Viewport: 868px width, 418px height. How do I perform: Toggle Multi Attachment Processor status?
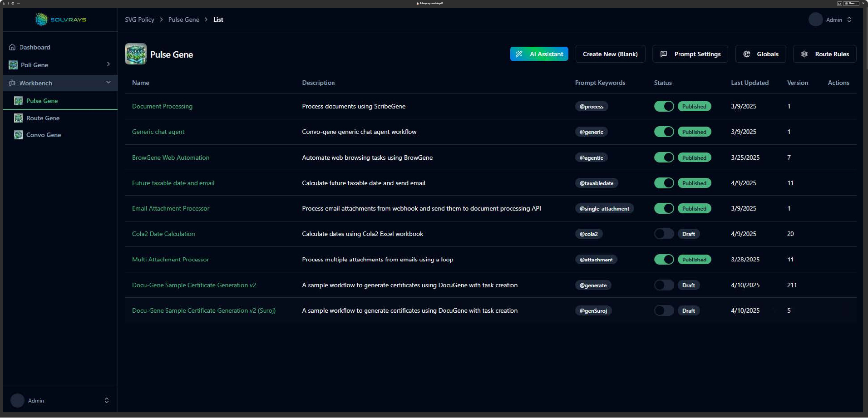664,260
